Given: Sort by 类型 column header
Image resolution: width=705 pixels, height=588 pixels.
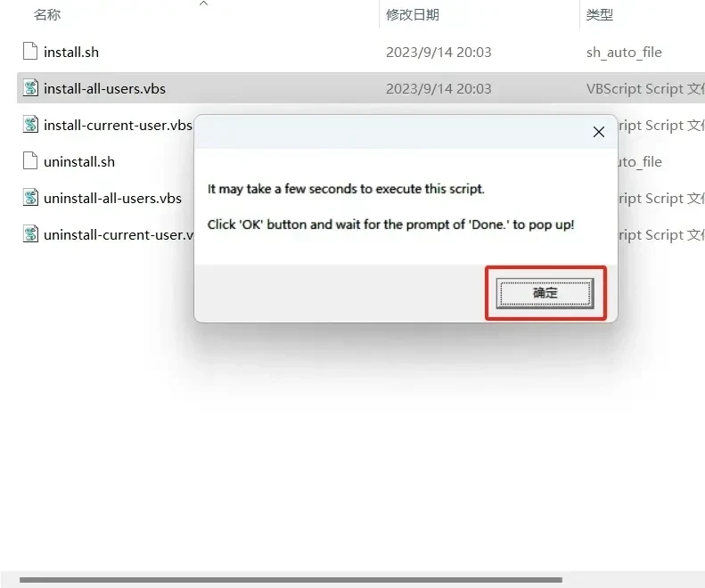Looking at the screenshot, I should pos(599,15).
